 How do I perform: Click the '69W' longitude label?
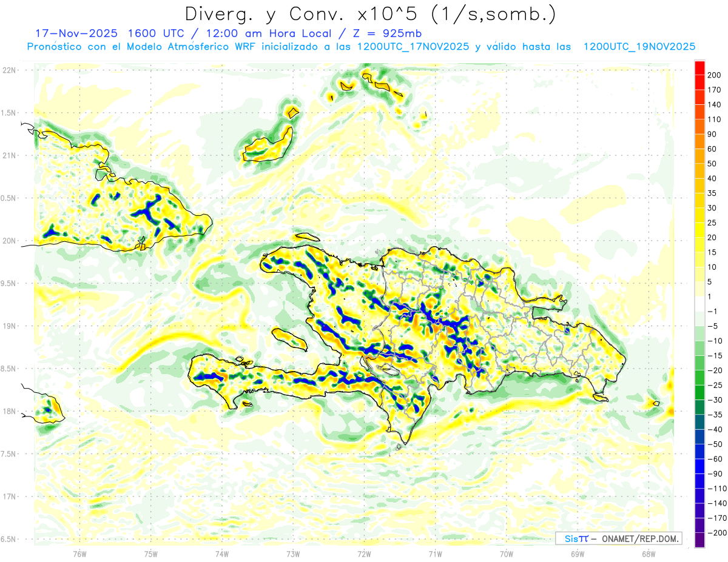click(x=577, y=553)
